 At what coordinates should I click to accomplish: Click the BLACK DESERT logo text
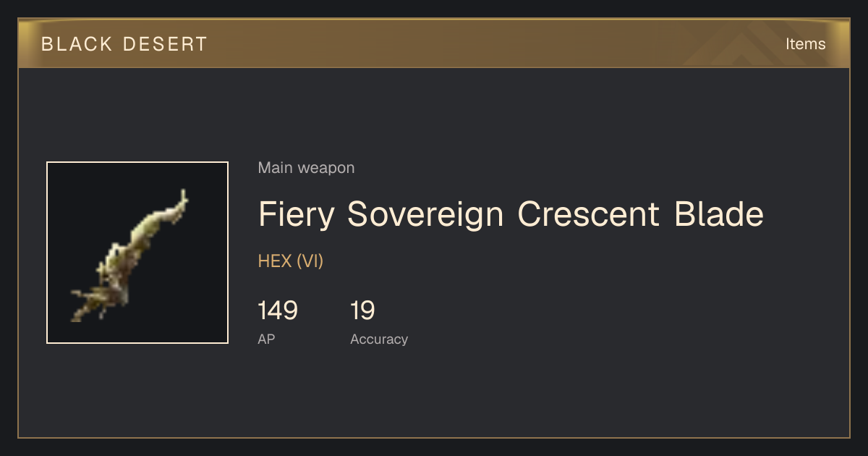124,44
